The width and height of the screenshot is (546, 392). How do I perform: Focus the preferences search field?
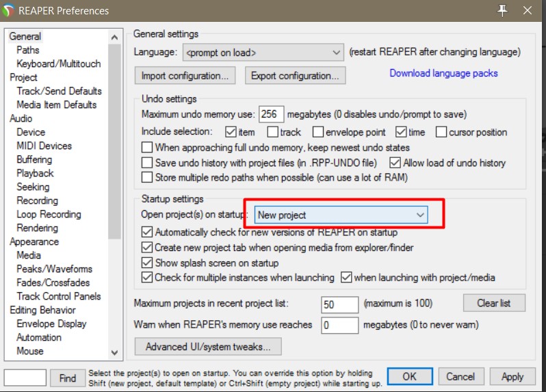[25, 378]
